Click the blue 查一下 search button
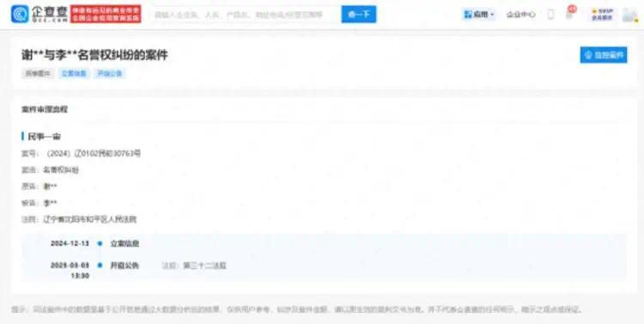Viewport: 644px width, 324px height. [x=359, y=15]
